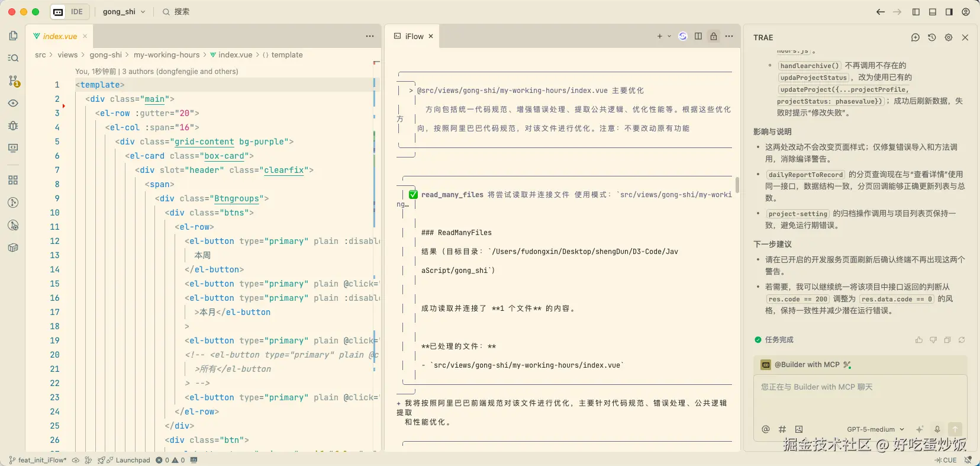
Task: Select the iFlow terminal tab
Action: 414,36
